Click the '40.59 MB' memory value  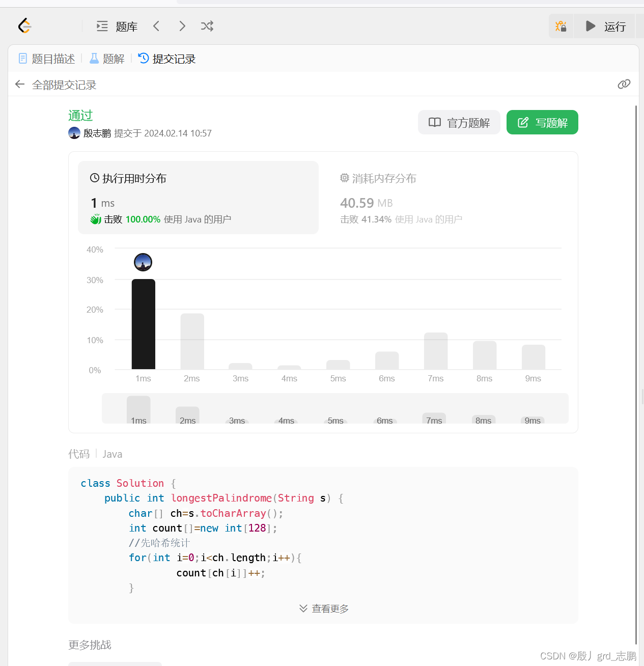tap(367, 203)
